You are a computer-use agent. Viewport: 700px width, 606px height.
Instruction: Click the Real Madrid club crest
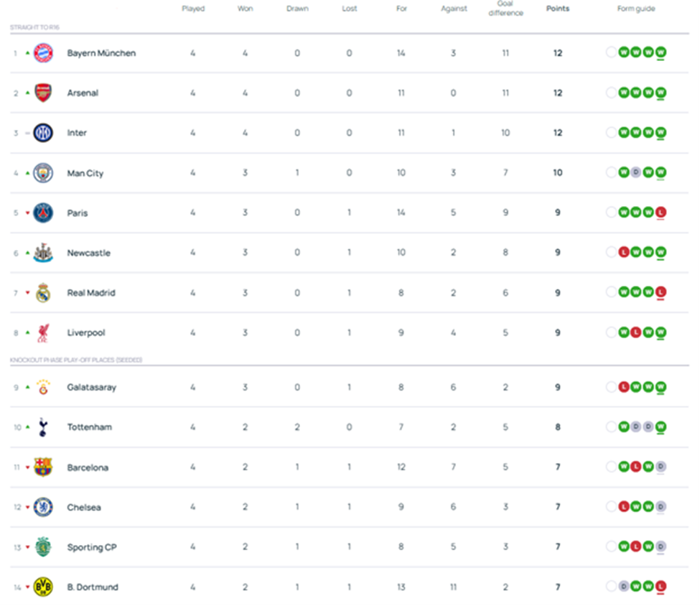[x=43, y=293]
